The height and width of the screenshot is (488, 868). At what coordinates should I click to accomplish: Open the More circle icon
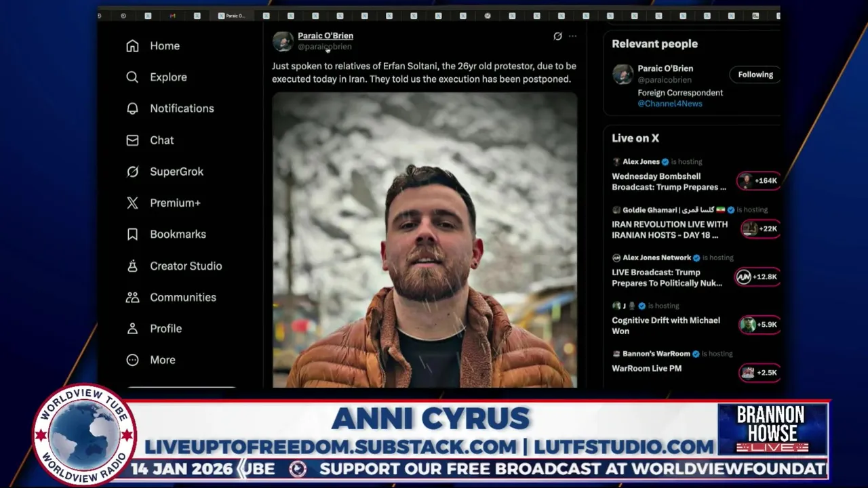point(132,360)
